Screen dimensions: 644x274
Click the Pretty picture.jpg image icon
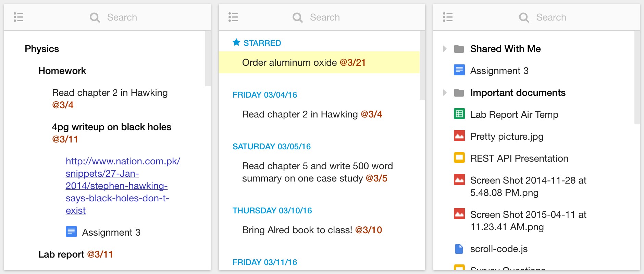(x=459, y=136)
